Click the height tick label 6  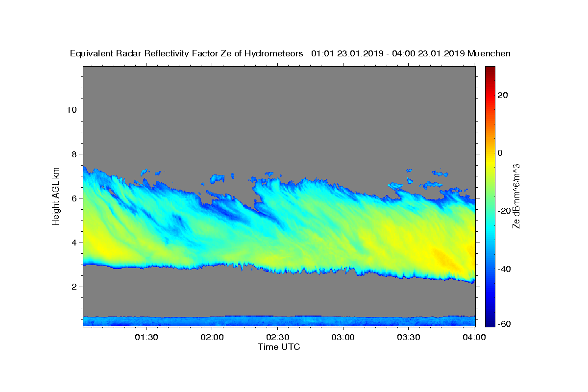click(x=74, y=198)
